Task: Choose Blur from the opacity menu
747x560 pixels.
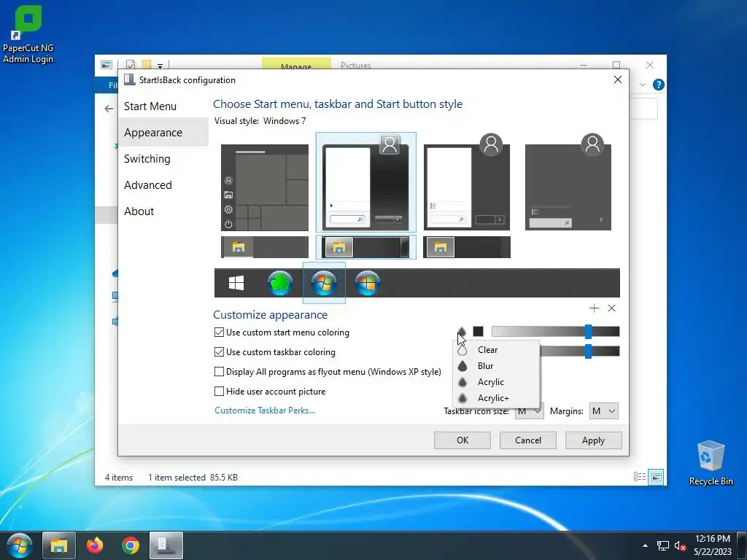Action: (x=496, y=366)
